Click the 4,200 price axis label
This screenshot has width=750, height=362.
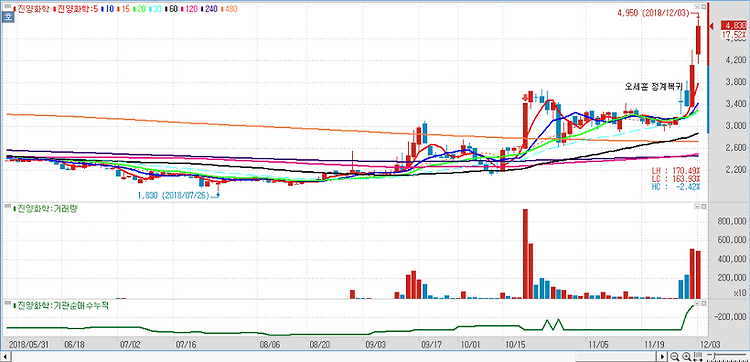point(737,61)
